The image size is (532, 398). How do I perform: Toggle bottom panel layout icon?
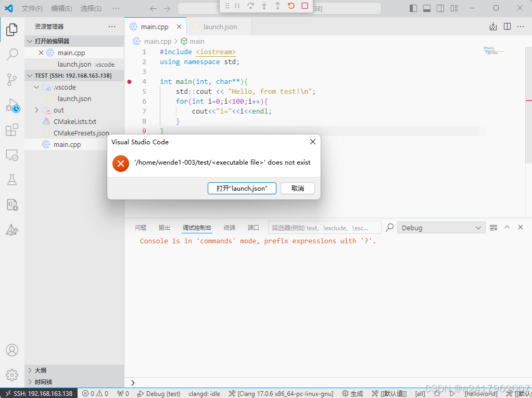(427, 8)
